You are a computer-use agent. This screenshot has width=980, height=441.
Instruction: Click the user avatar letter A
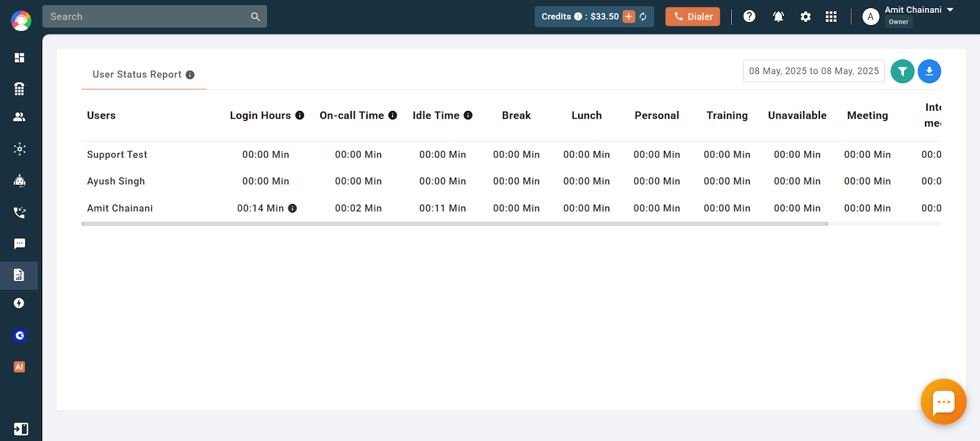click(870, 17)
